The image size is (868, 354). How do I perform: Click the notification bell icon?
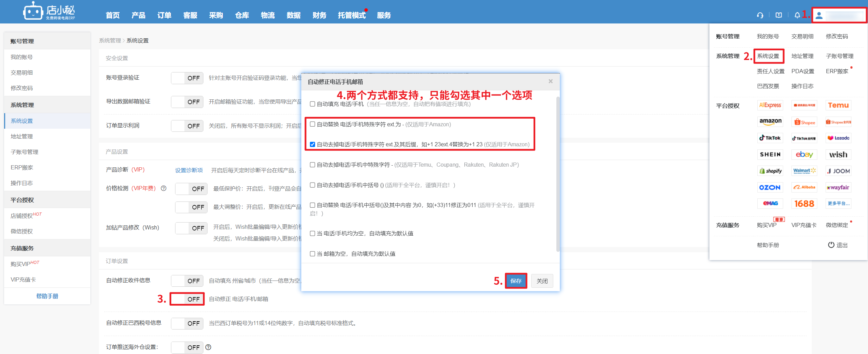[797, 15]
